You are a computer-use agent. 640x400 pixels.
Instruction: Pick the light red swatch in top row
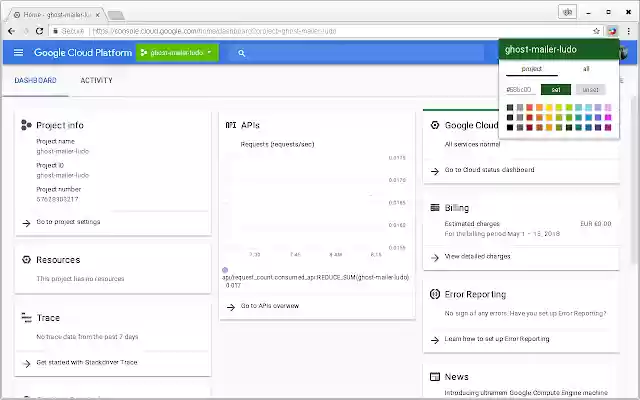[529, 107]
